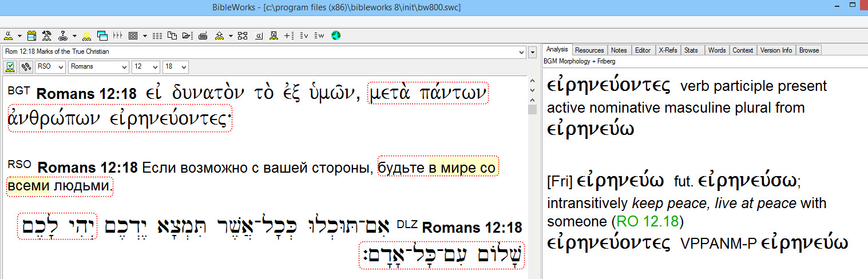868x279 pixels.
Task: Click the question mark help icon
Action: [63, 35]
